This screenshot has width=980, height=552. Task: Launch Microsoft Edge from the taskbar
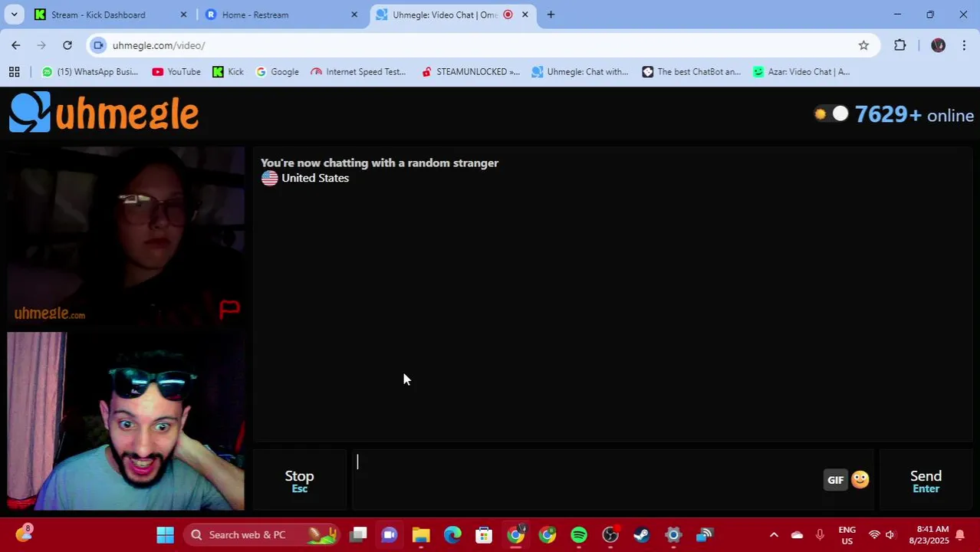click(x=452, y=534)
